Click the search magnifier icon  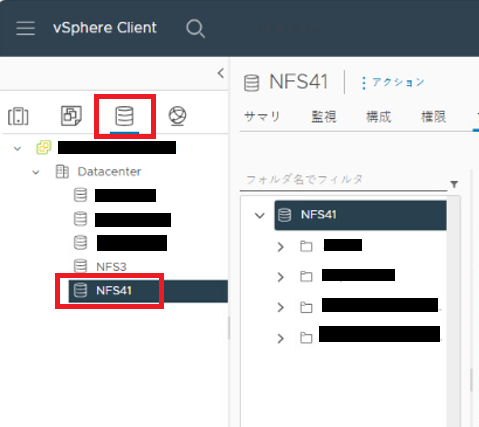[195, 29]
